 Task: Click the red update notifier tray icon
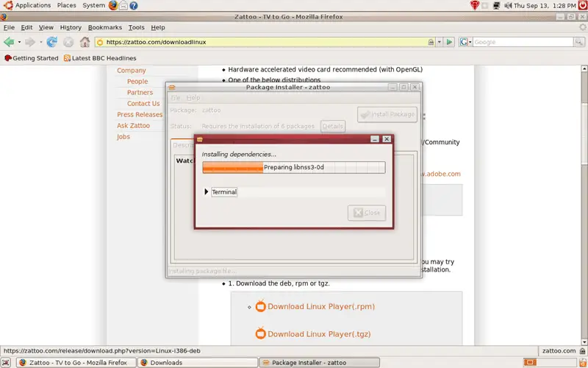tap(475, 5)
